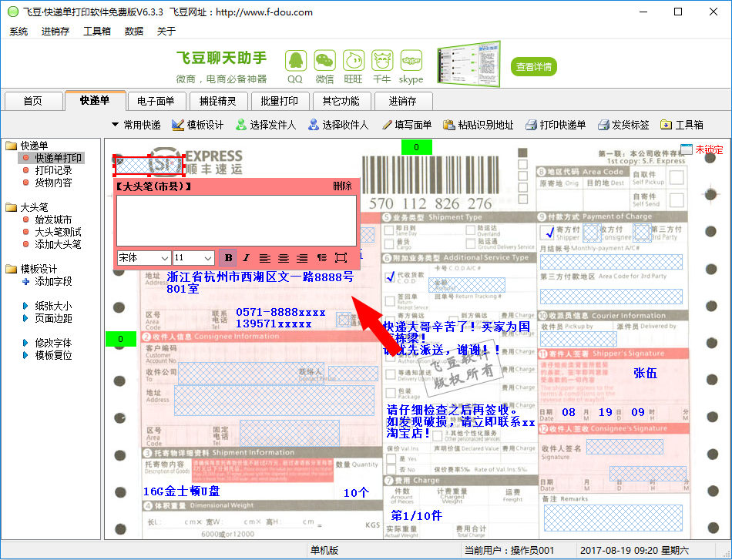Viewport: 732px width, 560px height.
Task: Open the 工具箱 button in the toolbar
Action: (682, 125)
